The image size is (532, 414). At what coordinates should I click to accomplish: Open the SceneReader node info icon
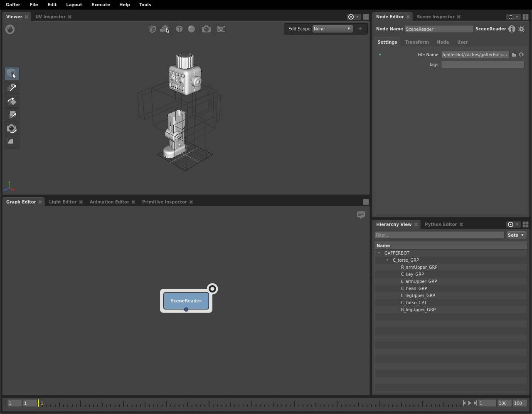click(512, 29)
